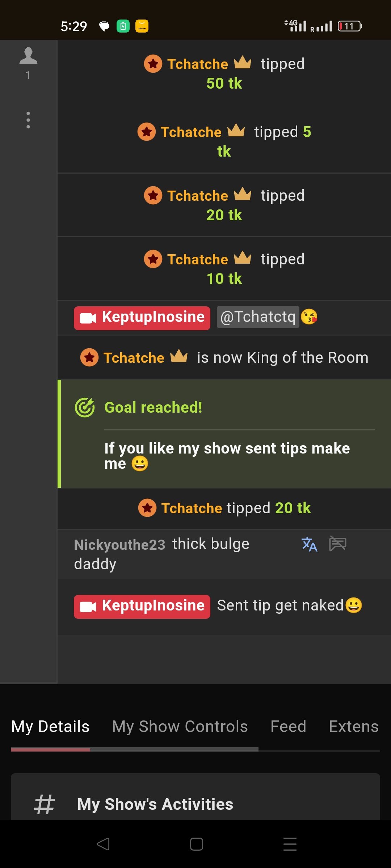This screenshot has height=868, width=391.
Task: Open the Feed tab
Action: pos(288,727)
